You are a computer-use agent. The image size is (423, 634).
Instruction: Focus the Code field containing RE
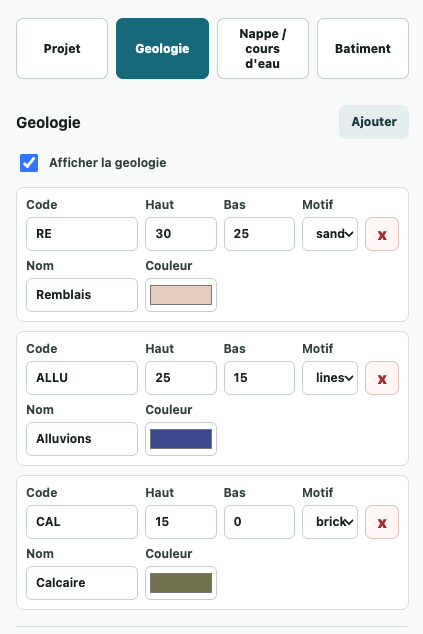[82, 234]
